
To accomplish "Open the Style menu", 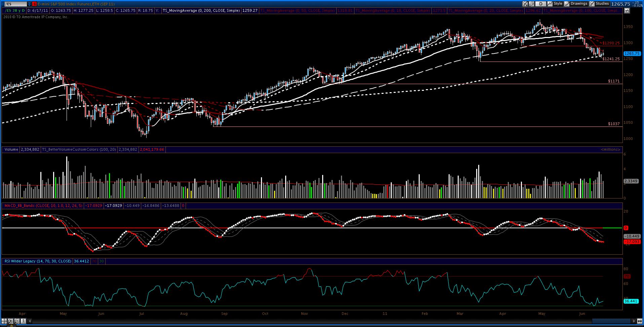I will (x=555, y=4).
